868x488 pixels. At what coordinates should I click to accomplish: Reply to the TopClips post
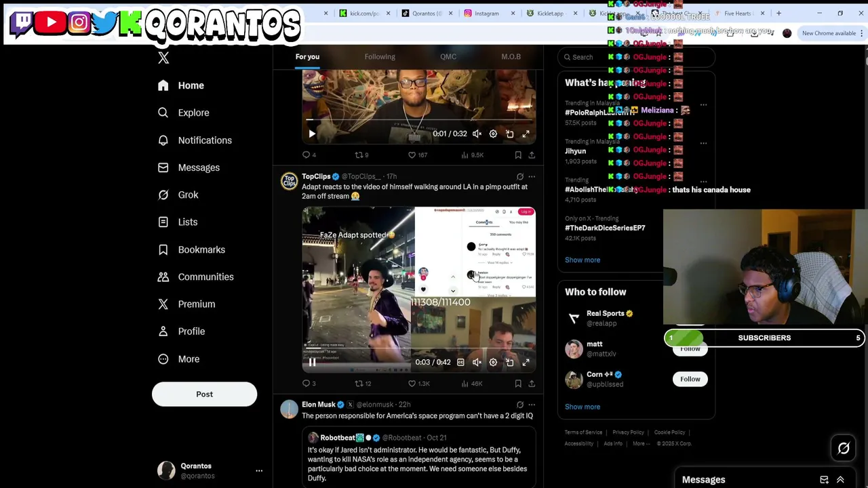click(x=309, y=384)
